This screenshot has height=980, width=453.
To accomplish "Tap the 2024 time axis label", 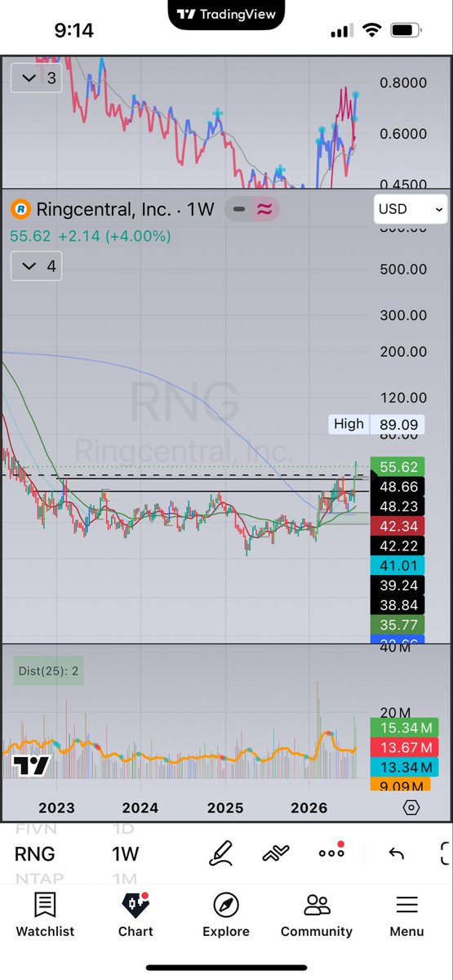I will click(140, 808).
